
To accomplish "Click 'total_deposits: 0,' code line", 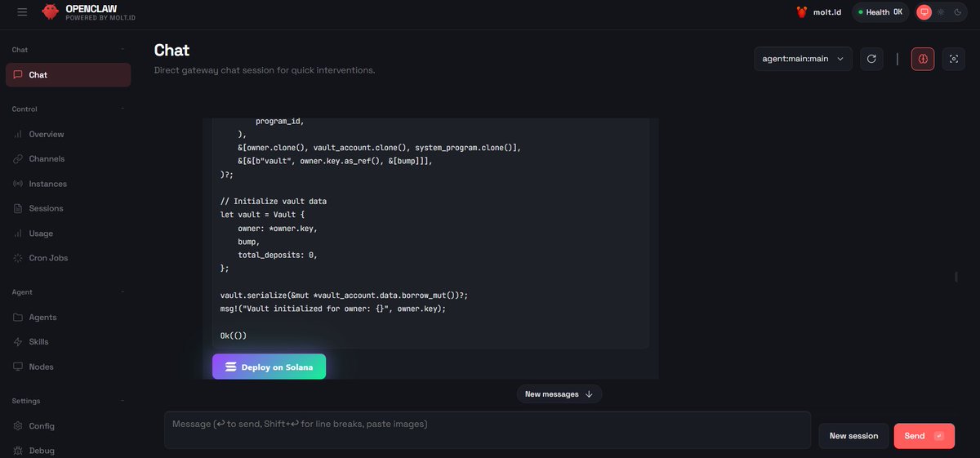I will tap(278, 255).
